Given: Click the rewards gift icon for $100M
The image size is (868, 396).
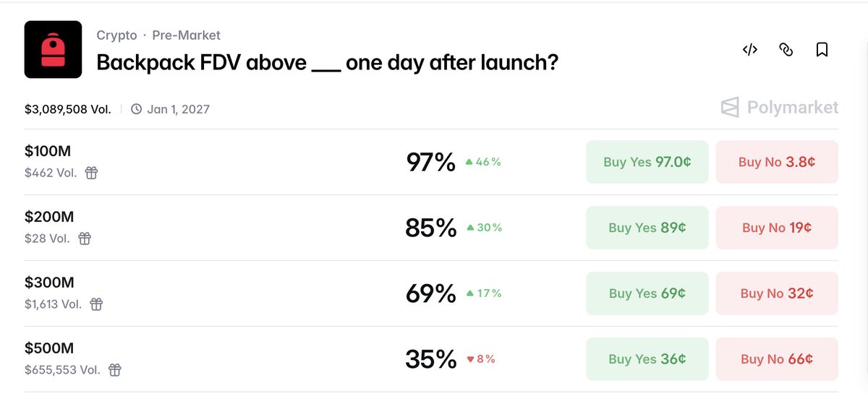Looking at the screenshot, I should (91, 173).
